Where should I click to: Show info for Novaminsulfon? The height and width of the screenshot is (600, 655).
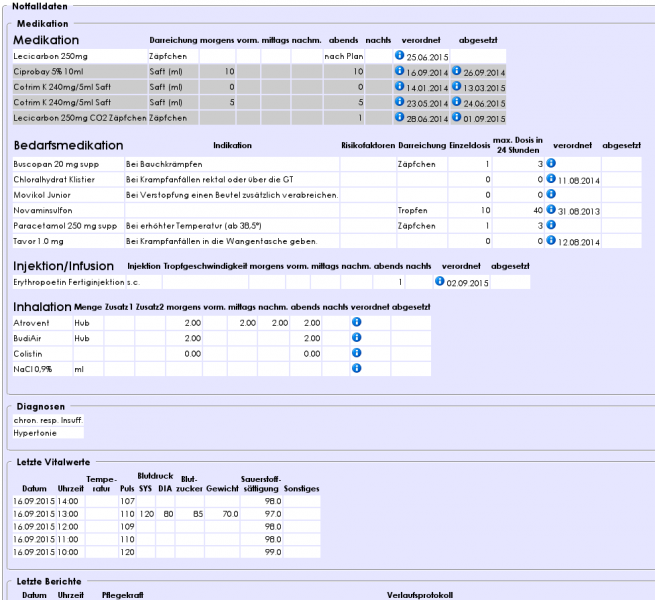551,209
